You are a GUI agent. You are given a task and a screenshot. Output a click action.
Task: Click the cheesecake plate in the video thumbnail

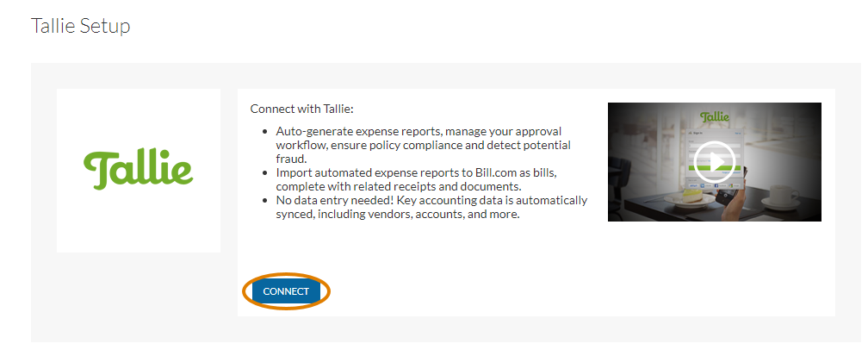coord(690,198)
